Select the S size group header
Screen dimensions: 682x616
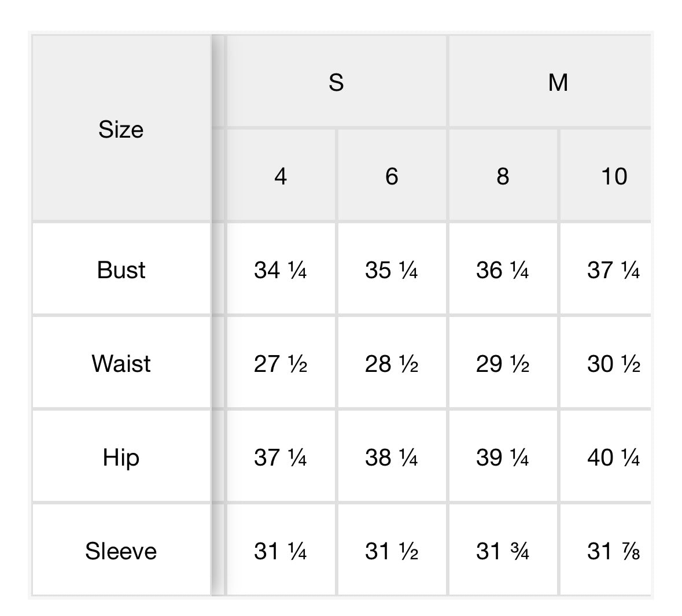336,82
